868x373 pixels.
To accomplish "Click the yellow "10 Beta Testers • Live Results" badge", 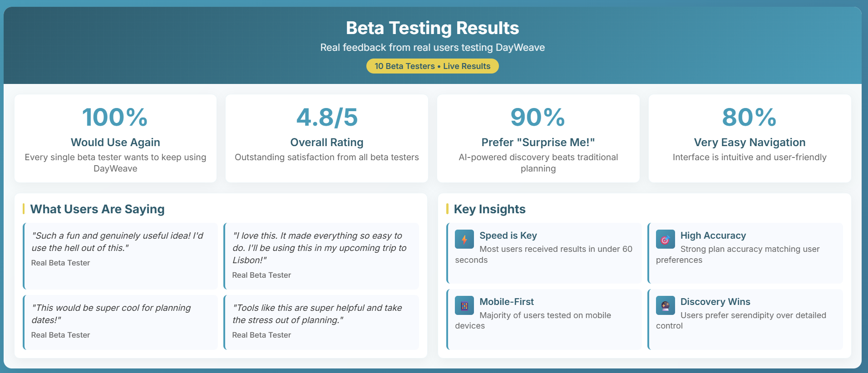I will [432, 66].
